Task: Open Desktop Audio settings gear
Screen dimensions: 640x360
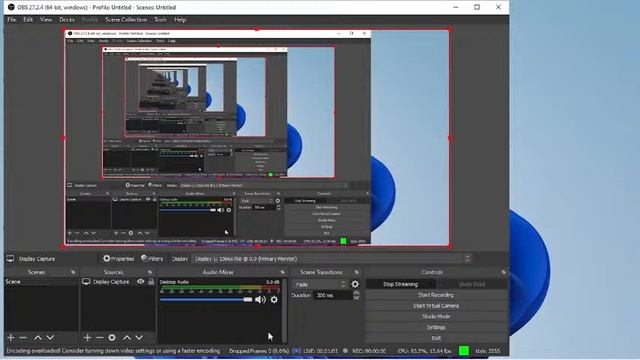Action: tap(274, 300)
